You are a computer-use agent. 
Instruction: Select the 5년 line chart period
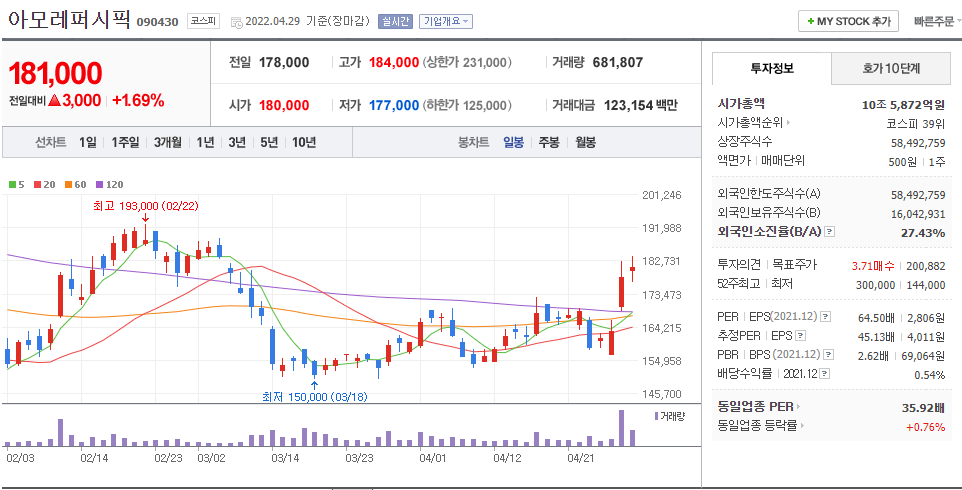click(x=269, y=143)
